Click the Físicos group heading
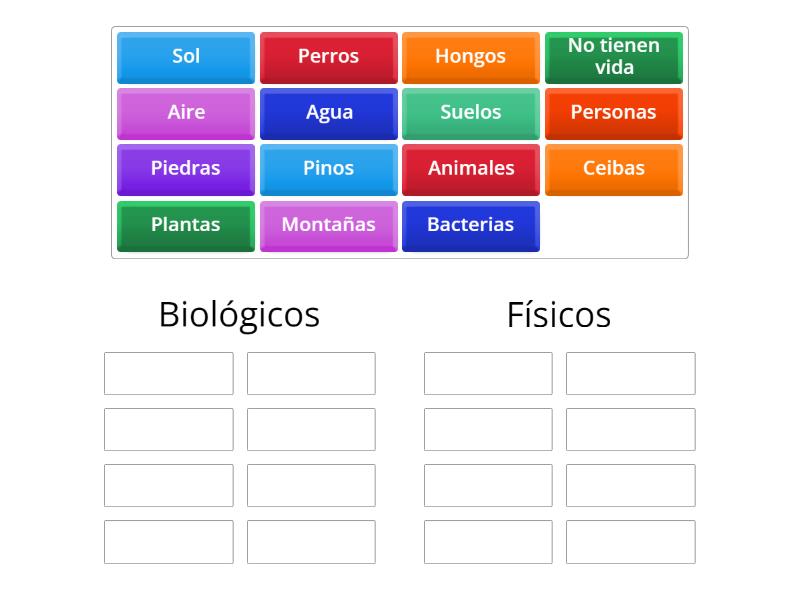This screenshot has height=600, width=800. [559, 315]
